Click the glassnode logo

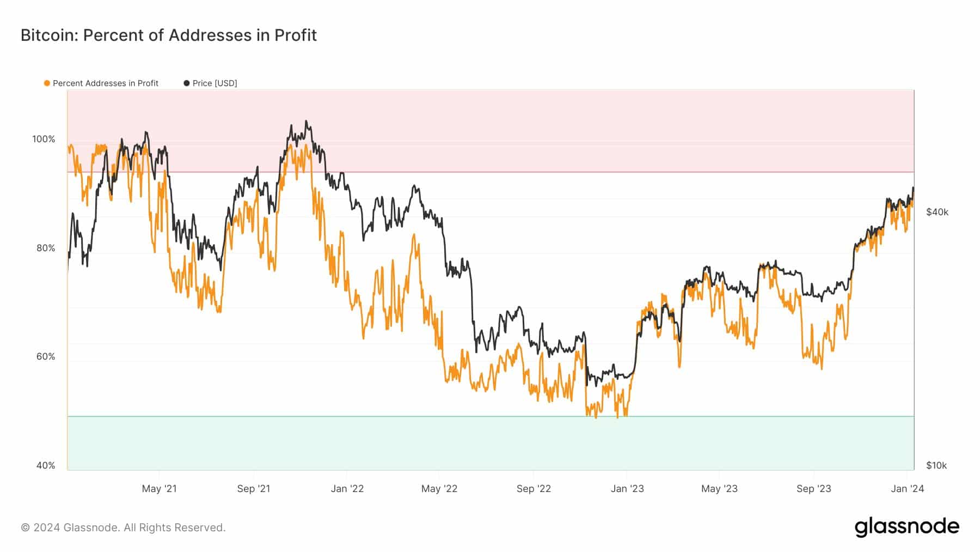906,527
